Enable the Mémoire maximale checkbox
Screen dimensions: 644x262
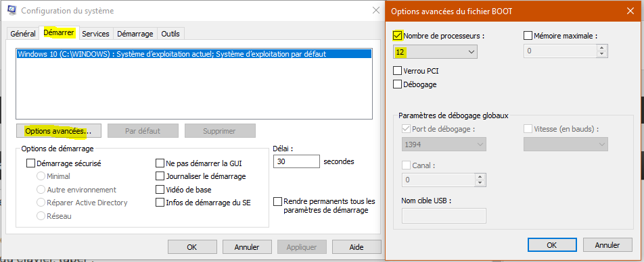click(528, 36)
